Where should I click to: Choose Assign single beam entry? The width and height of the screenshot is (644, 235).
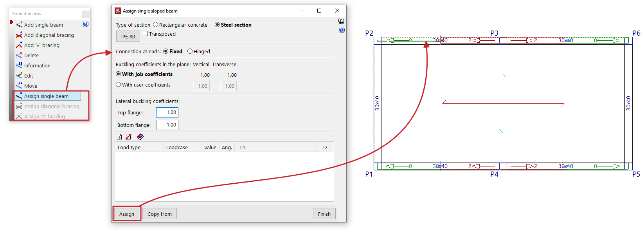48,96
